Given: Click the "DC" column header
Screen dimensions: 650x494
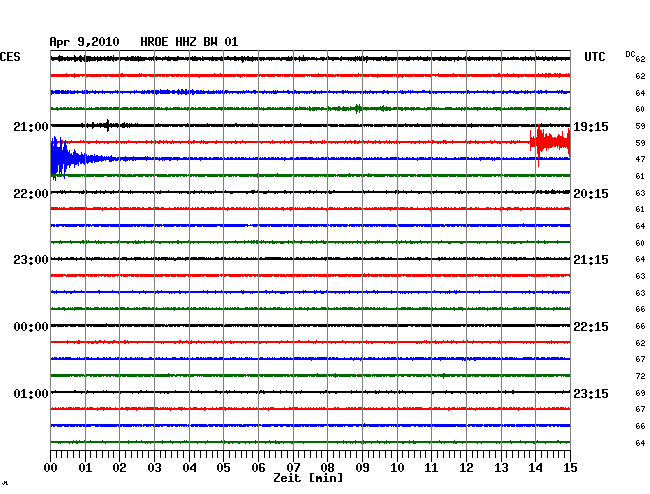Looking at the screenshot, I should (630, 54).
